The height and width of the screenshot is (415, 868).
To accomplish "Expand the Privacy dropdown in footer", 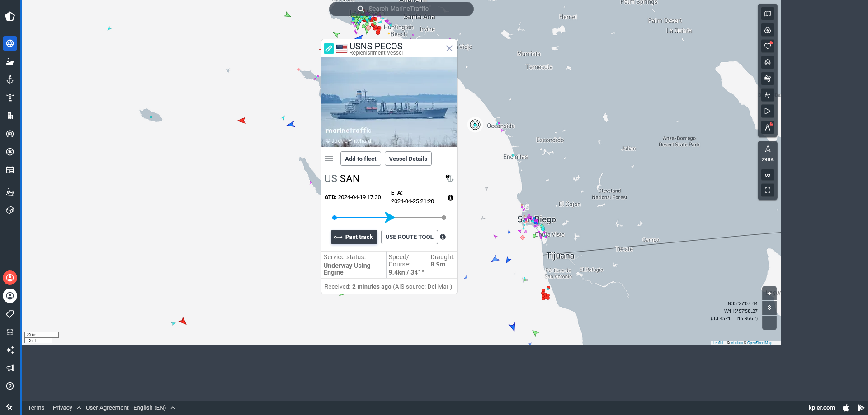I will (x=67, y=408).
